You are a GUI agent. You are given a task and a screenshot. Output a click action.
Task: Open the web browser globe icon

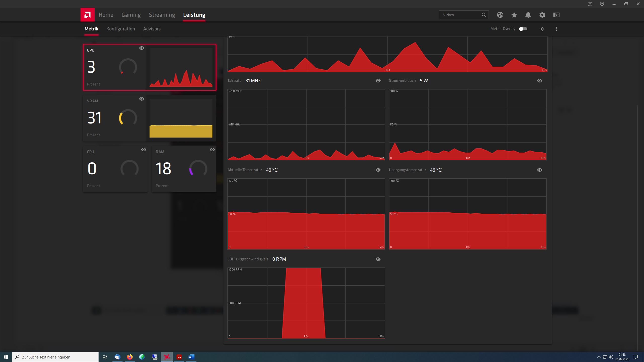click(x=500, y=15)
